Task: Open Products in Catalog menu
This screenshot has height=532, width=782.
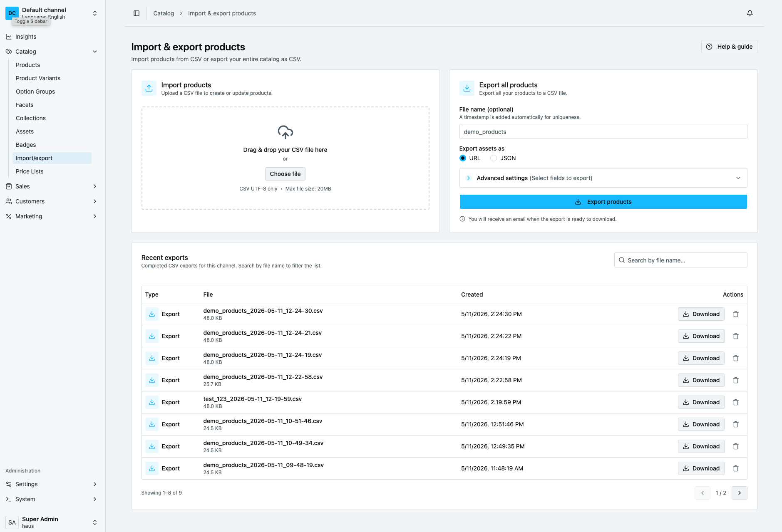Action: tap(28, 65)
